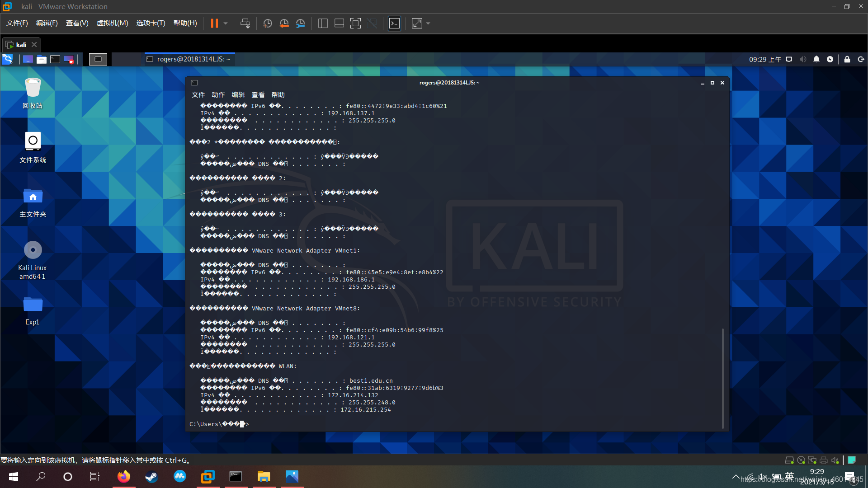
Task: Open the 编辑 menu in terminal window
Action: coord(238,95)
